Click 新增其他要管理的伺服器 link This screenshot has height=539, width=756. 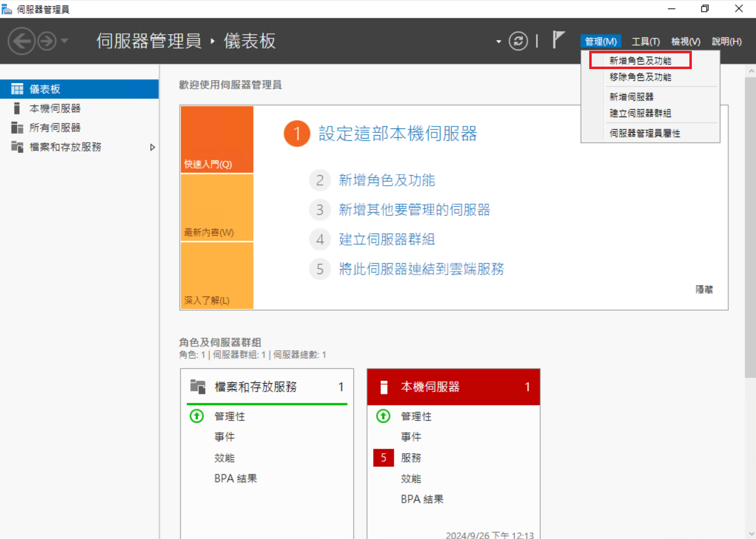tap(415, 210)
